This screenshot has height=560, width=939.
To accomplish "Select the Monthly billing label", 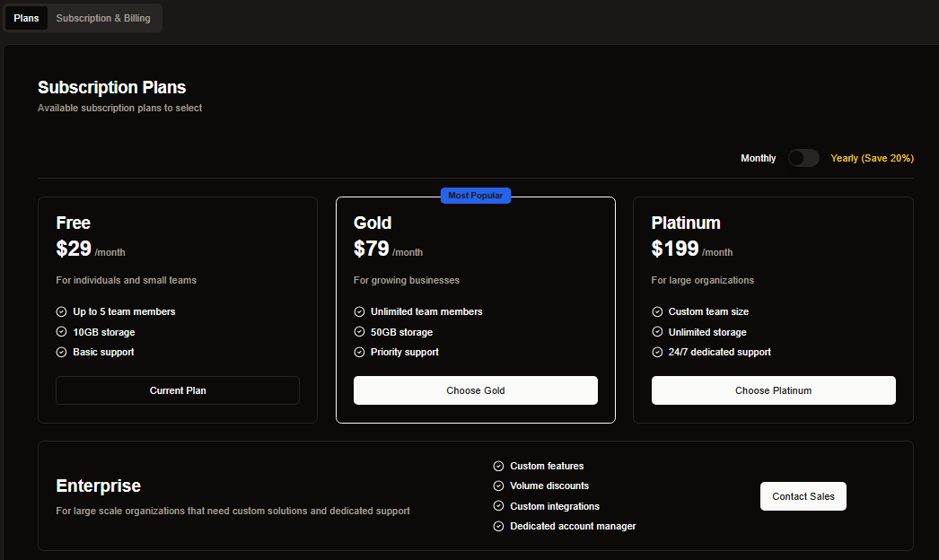I will click(758, 158).
